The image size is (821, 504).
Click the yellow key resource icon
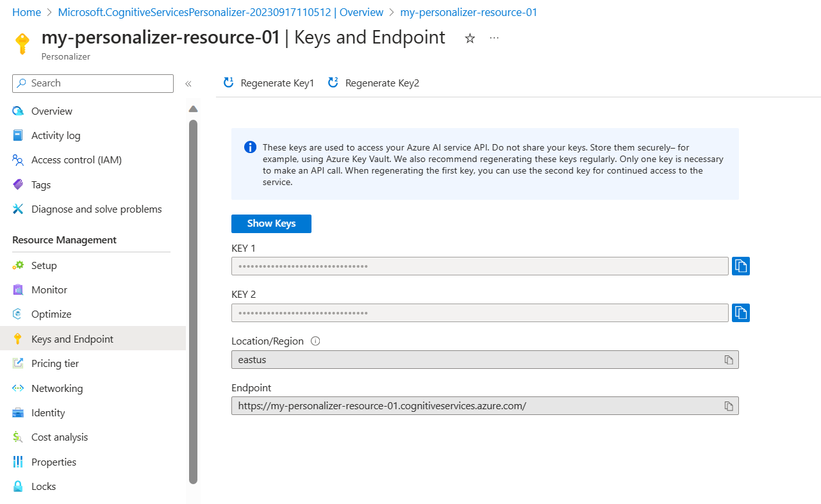22,44
